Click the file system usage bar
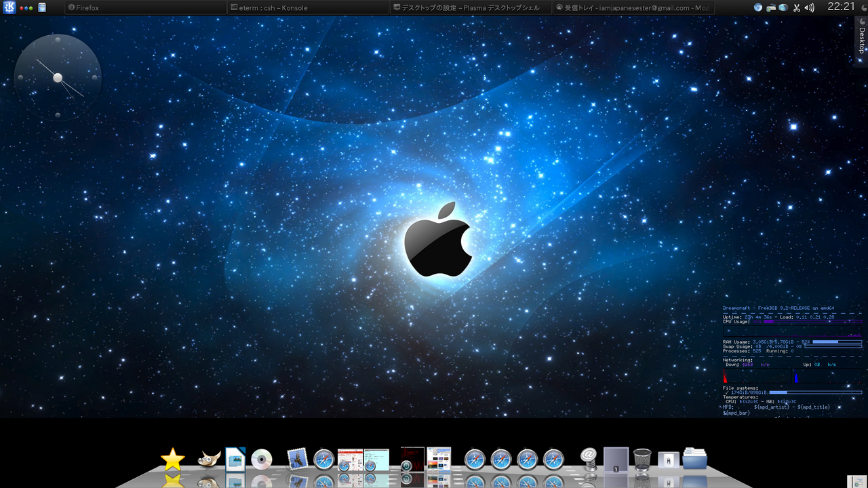 816,392
